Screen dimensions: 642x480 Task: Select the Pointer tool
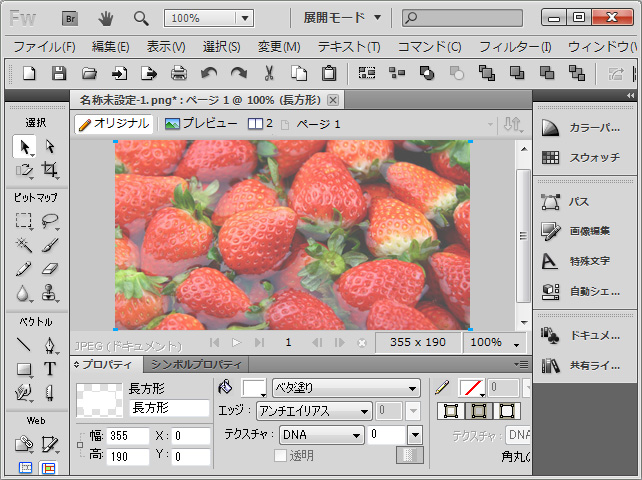[x=25, y=147]
